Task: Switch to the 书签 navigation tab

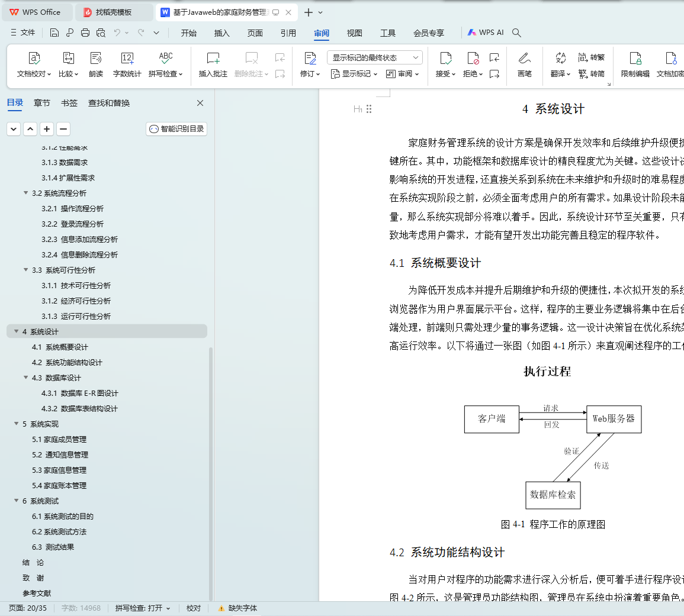Action: [x=69, y=103]
